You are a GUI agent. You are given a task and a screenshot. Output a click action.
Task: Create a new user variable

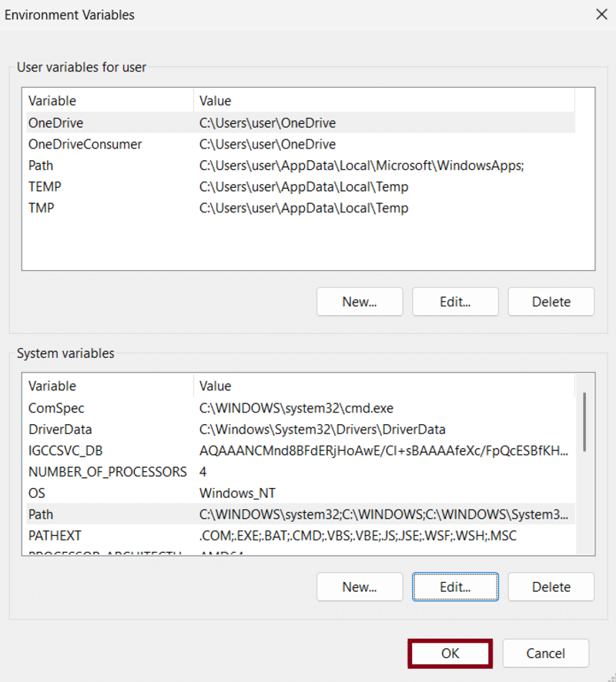tap(359, 302)
